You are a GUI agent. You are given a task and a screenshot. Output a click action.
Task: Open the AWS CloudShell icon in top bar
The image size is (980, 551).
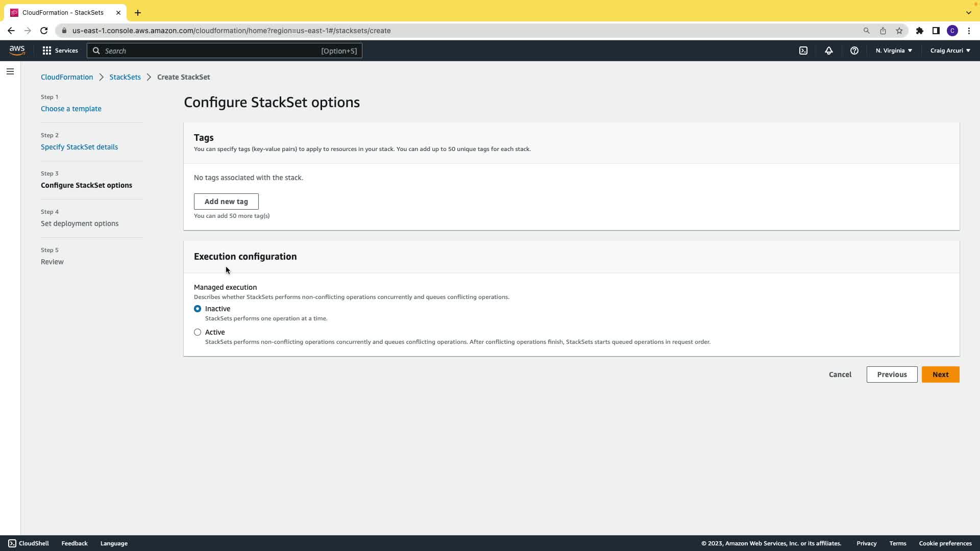coord(803,51)
